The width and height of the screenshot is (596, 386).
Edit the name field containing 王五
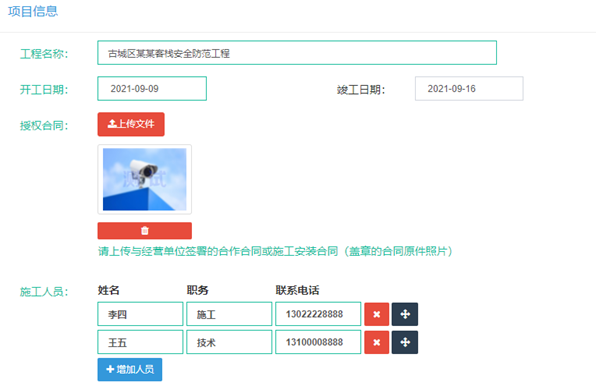[x=140, y=342]
